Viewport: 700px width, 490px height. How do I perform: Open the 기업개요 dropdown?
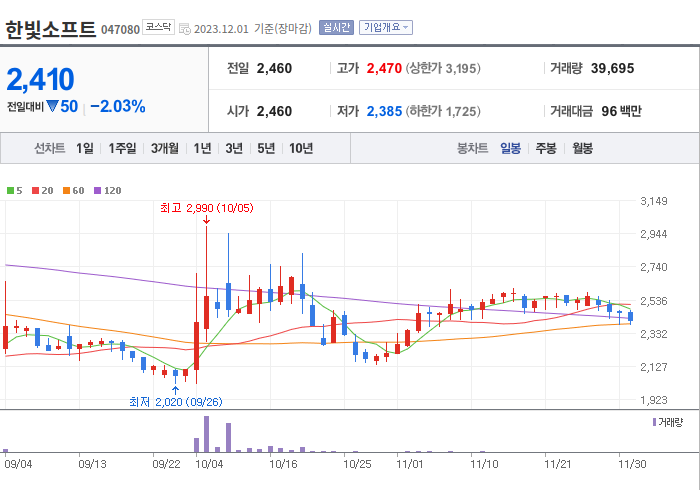click(386, 28)
